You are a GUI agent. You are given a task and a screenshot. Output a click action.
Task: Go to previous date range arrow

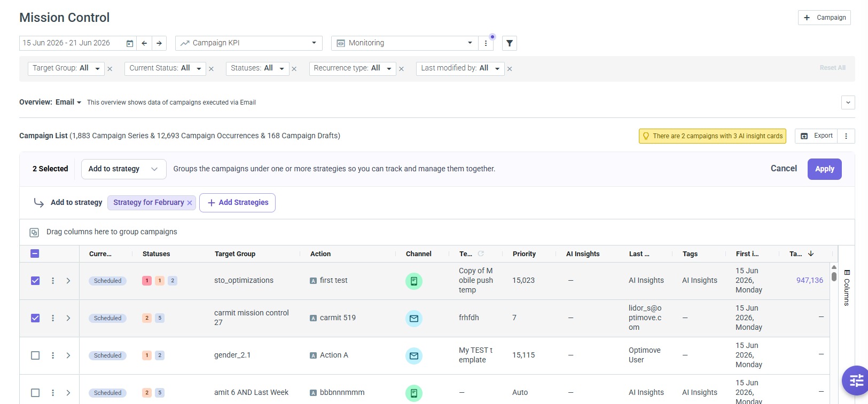tap(144, 43)
